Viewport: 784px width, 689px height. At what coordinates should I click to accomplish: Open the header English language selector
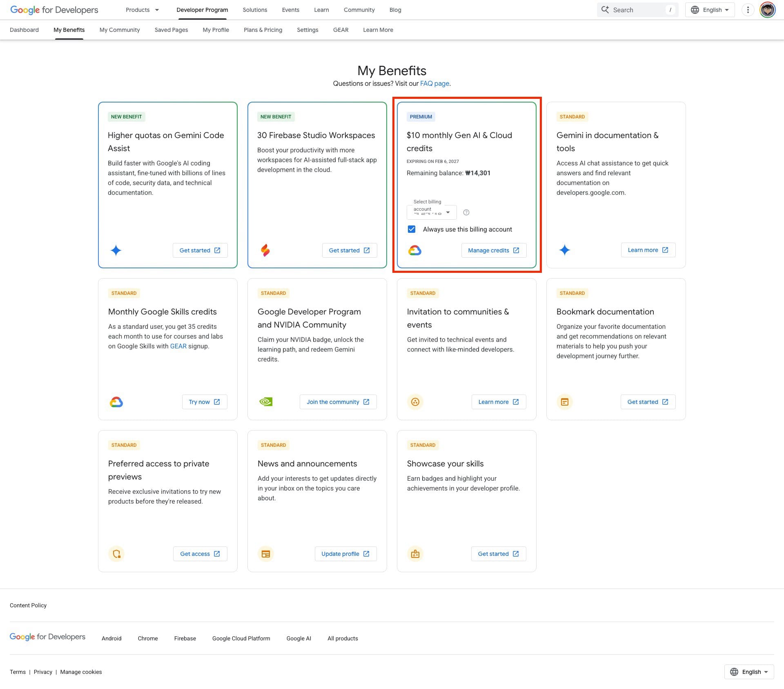coord(710,10)
